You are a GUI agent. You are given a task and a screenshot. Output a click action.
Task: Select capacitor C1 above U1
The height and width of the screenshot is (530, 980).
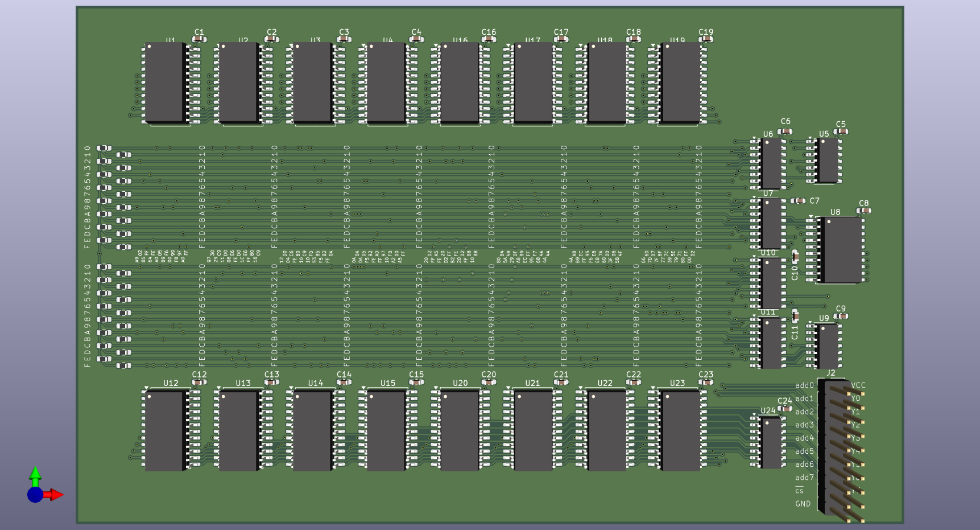coord(199,39)
